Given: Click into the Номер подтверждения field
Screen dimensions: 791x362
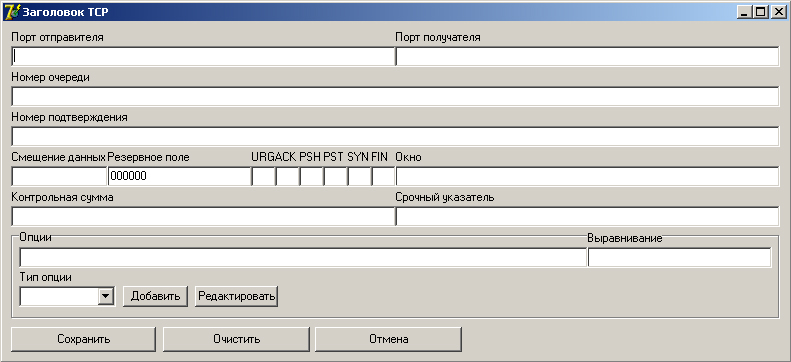Looking at the screenshot, I should pos(395,137).
